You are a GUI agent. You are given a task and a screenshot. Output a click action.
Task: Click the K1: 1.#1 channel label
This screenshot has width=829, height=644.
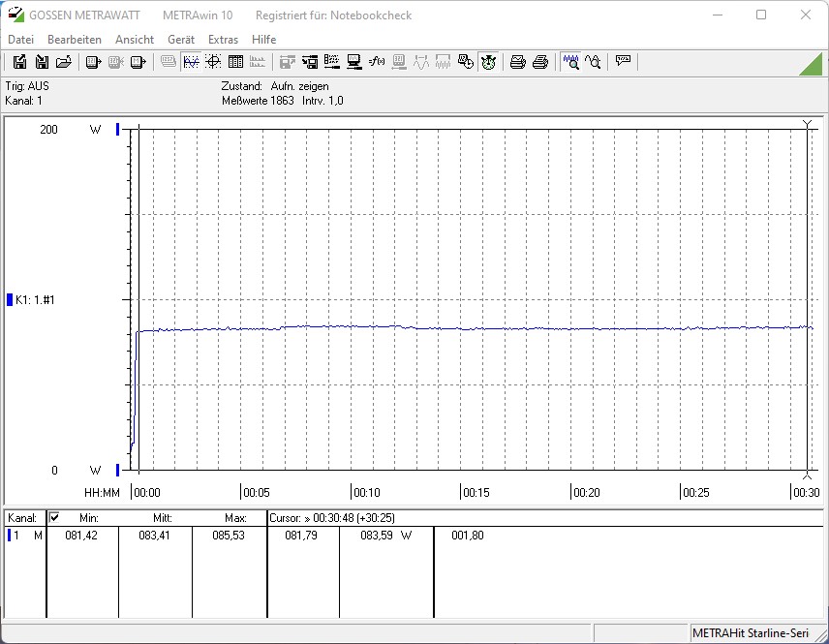(x=35, y=300)
